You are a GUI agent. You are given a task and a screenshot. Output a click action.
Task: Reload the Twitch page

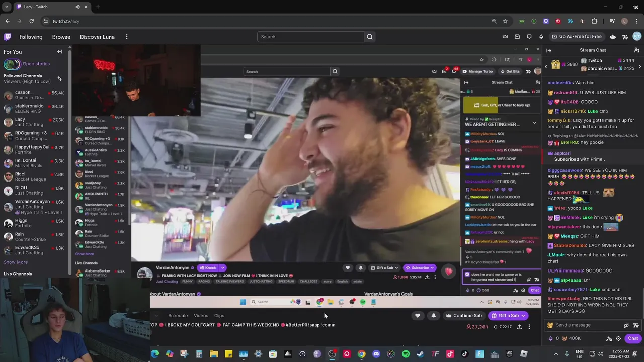point(31,21)
